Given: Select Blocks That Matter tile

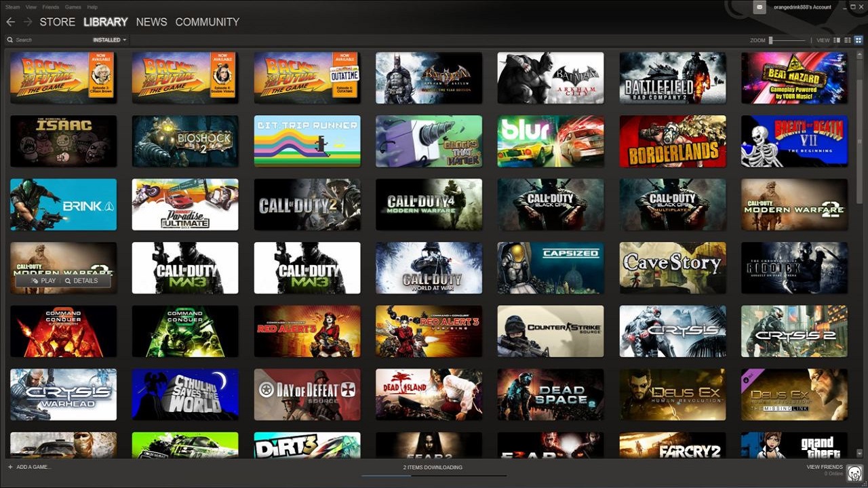Looking at the screenshot, I should [x=429, y=141].
